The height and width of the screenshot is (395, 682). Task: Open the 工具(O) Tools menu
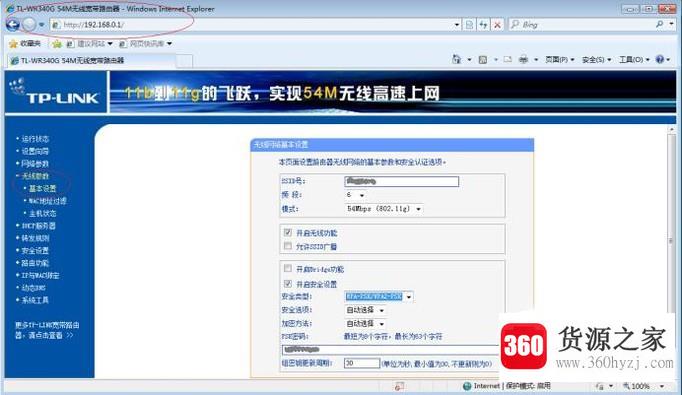coord(634,60)
